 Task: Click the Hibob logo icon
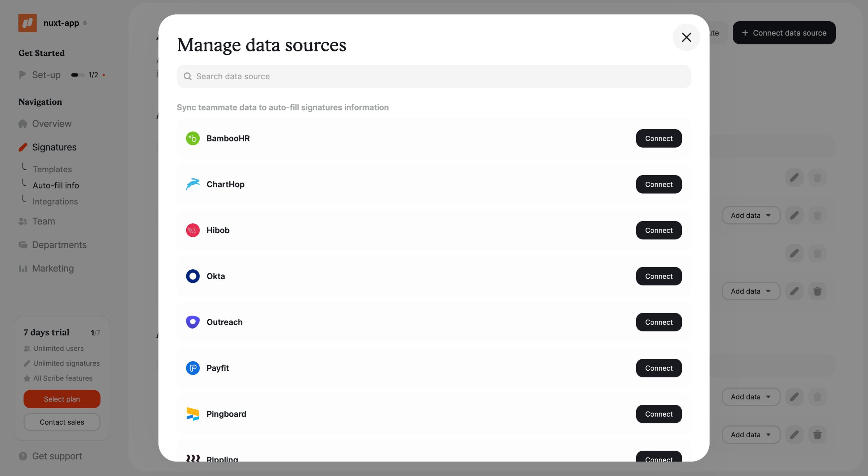193,230
